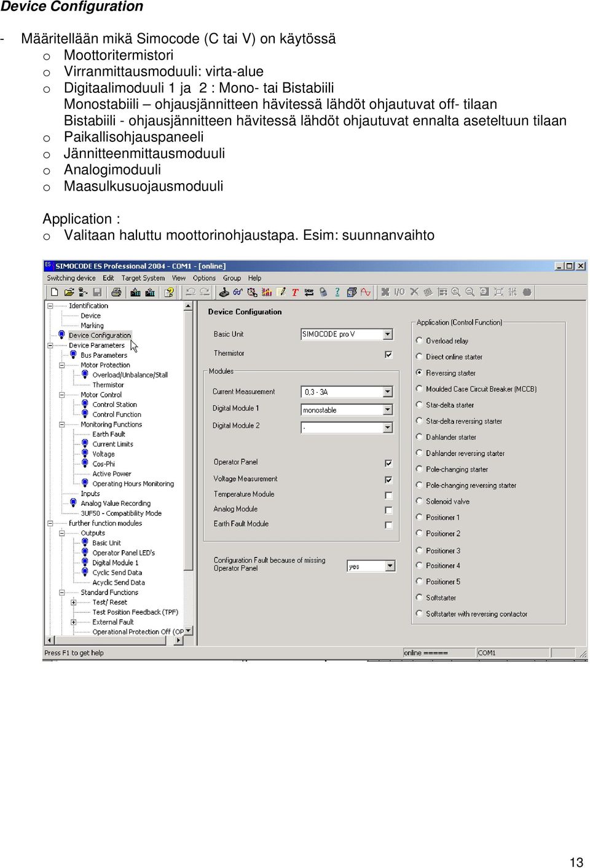Open the Basic Unit SIMOCODE pro V dropdown
Viewport: 590px width, 868px height.
point(388,334)
